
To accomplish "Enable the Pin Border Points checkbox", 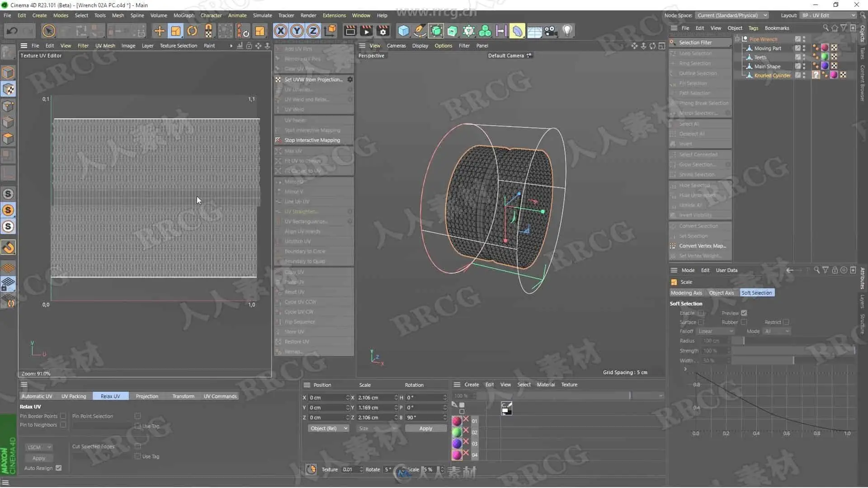I will 63,416.
